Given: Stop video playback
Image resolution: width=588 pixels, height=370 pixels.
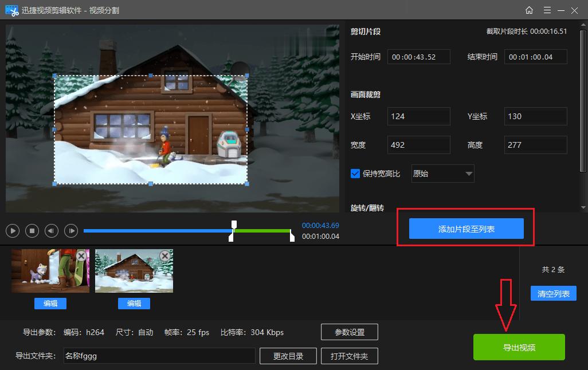Looking at the screenshot, I should (32, 231).
